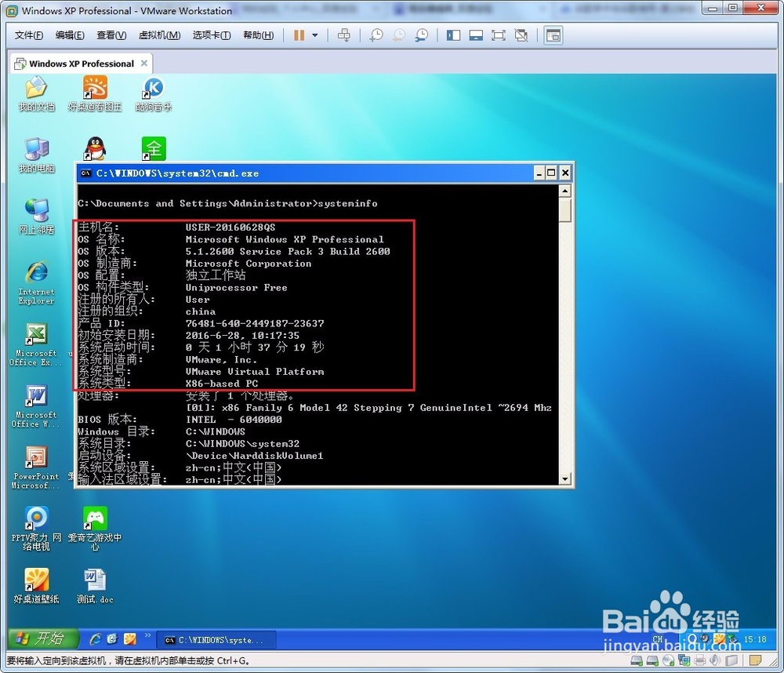Click the USER-20160628QS host name text
The image size is (784, 673).
coord(230,227)
